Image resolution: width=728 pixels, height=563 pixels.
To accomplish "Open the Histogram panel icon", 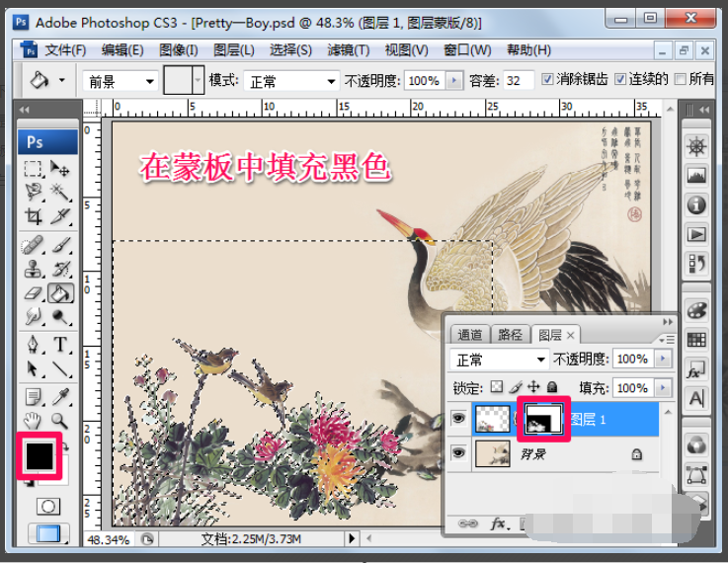I will click(x=696, y=176).
